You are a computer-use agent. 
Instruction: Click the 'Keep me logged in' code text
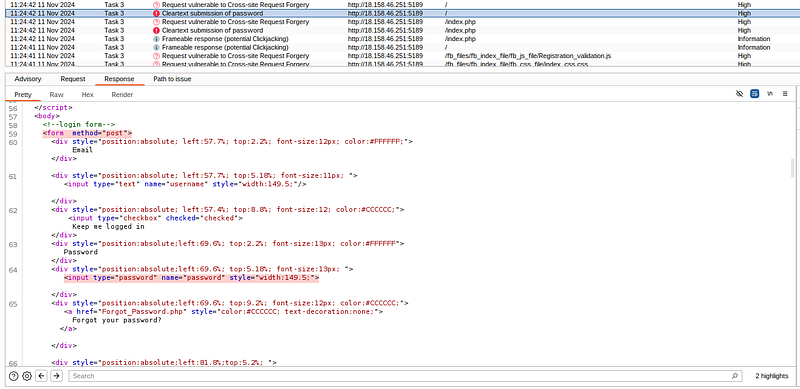click(x=108, y=227)
